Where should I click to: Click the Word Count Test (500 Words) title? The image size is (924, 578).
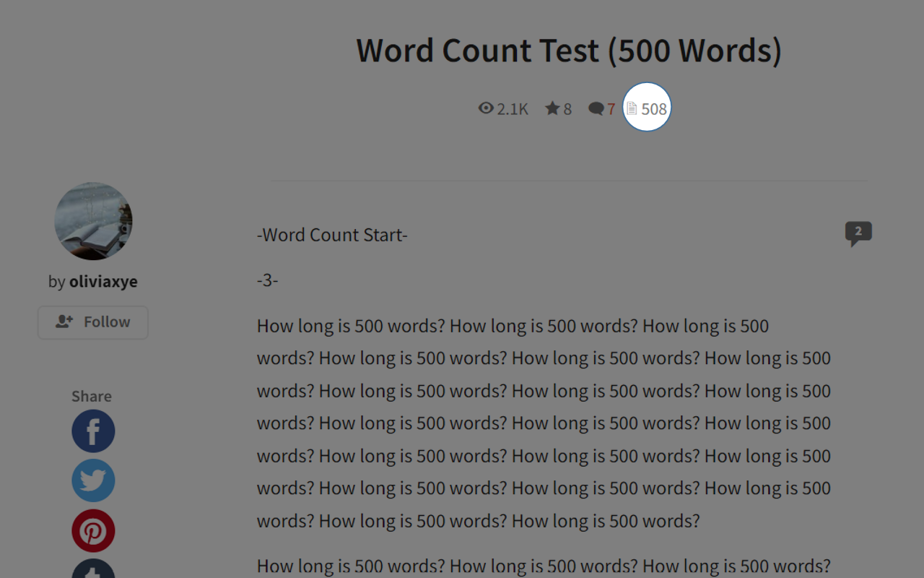(569, 51)
